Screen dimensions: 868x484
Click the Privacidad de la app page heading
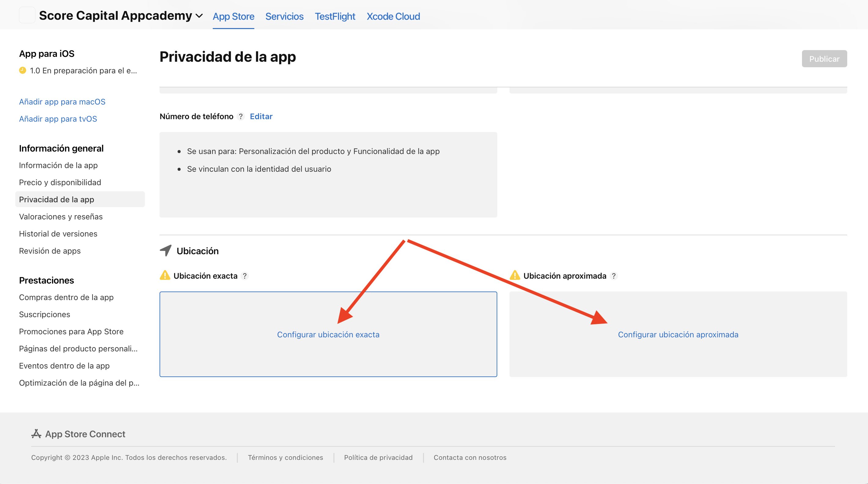[228, 57]
